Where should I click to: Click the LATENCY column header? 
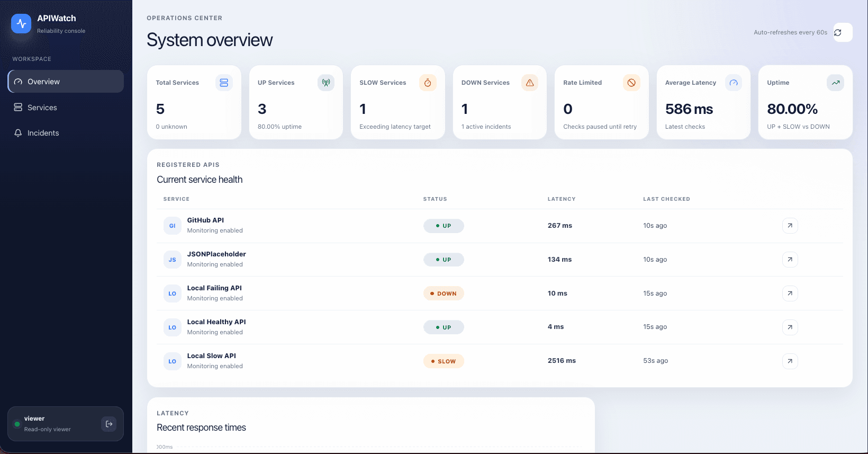(562, 199)
